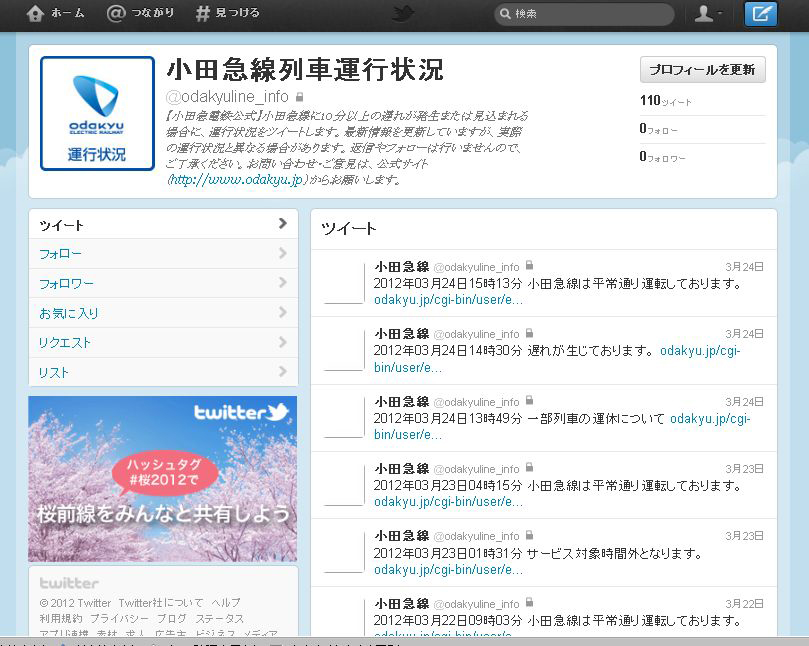Click the author name 小田急線 on the 15時13分 tweet
Viewport: 809px width, 646px height.
coord(402,267)
